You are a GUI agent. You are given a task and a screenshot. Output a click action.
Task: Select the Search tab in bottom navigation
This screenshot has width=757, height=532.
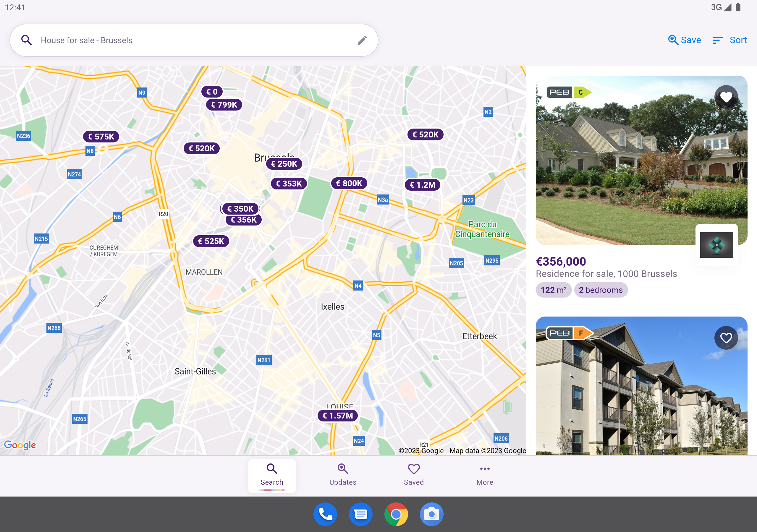272,475
